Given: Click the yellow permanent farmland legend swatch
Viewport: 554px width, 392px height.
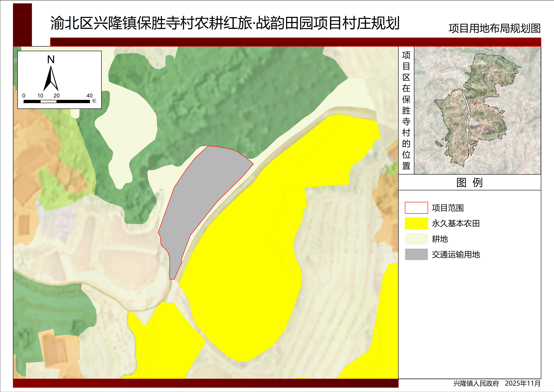Looking at the screenshot, I should coord(416,223).
